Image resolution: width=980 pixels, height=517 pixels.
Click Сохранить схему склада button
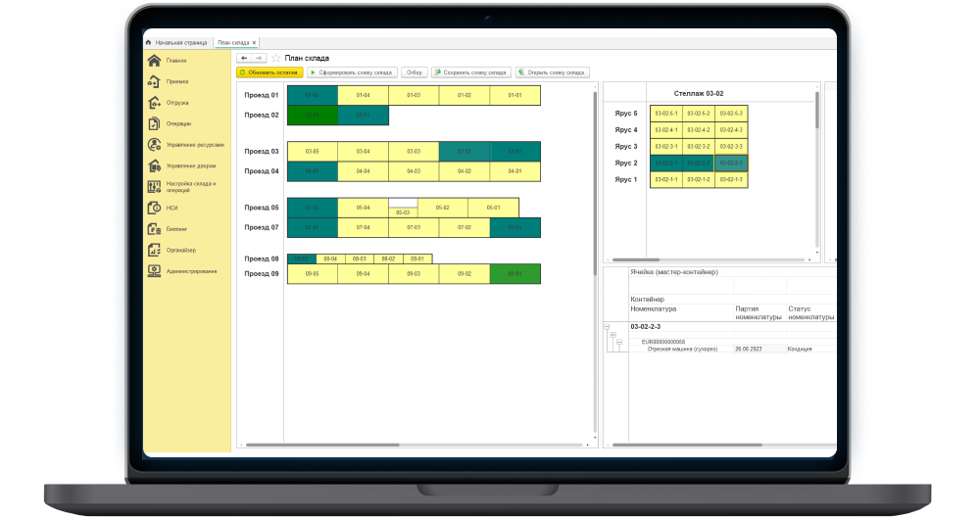(471, 72)
